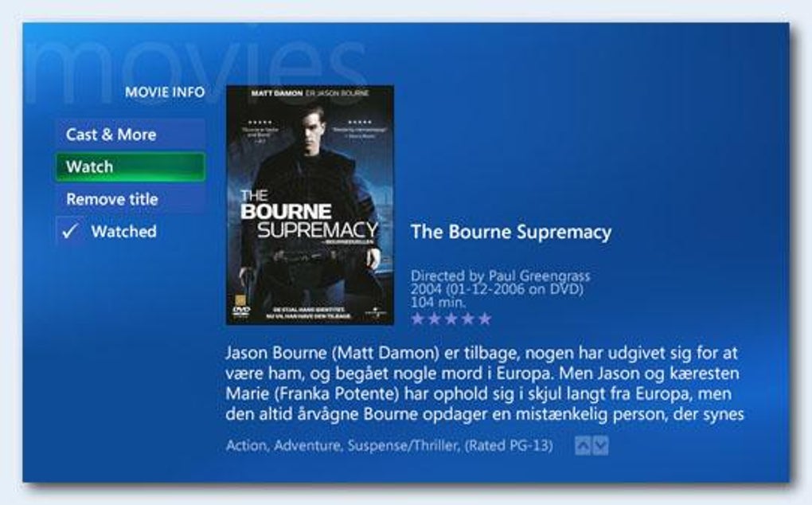Set rating with the third star
This screenshot has width=812, height=505.
pyautogui.click(x=451, y=319)
